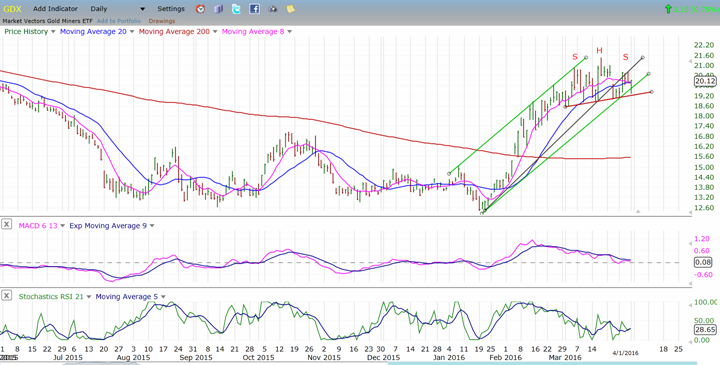Select the lower green channel line right handle

click(x=648, y=73)
